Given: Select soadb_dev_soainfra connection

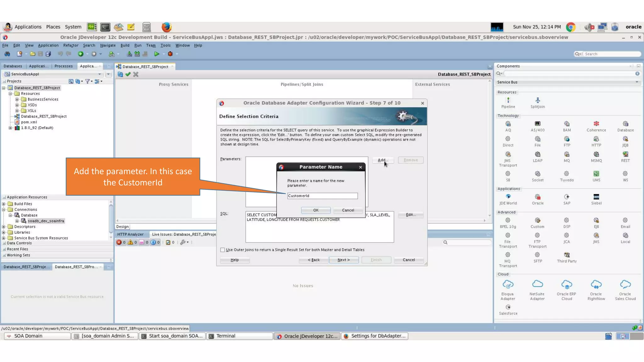Looking at the screenshot, I should point(46,221).
